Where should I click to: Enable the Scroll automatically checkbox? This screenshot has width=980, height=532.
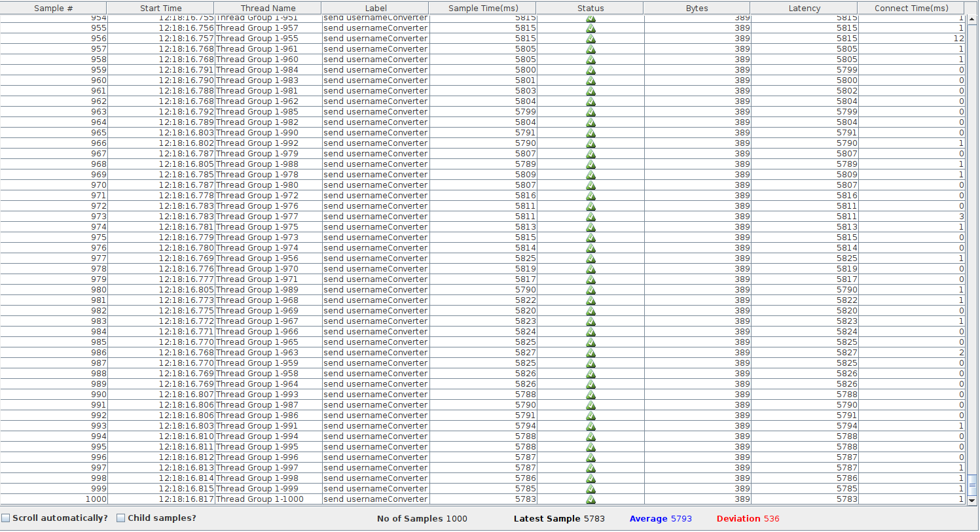(6, 518)
